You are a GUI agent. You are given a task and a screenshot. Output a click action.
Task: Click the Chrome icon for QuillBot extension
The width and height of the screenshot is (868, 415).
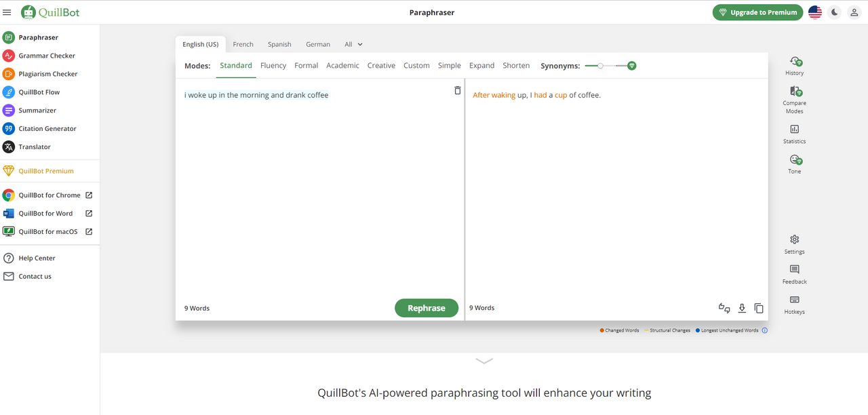point(9,195)
